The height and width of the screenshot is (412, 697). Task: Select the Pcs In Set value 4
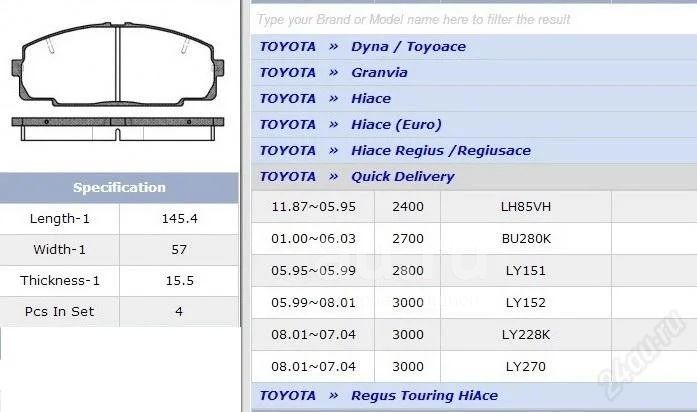(x=179, y=312)
